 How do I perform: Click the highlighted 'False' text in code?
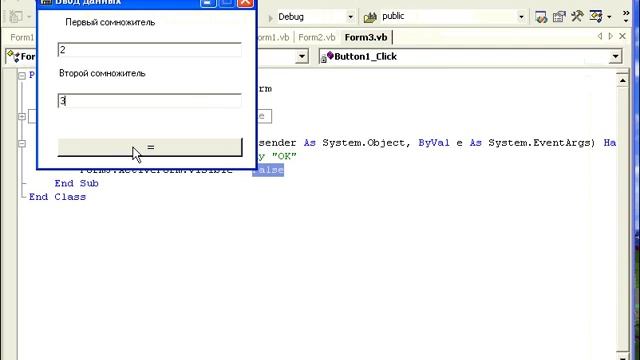click(268, 170)
